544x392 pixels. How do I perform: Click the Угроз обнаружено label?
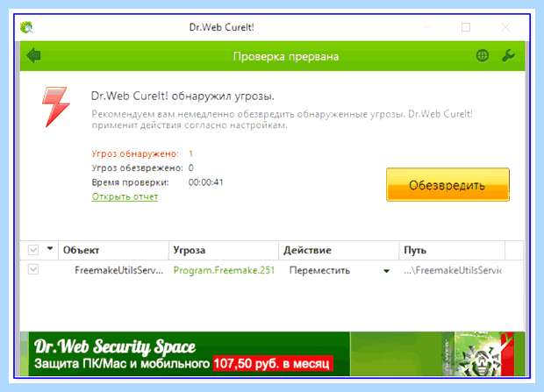click(135, 153)
